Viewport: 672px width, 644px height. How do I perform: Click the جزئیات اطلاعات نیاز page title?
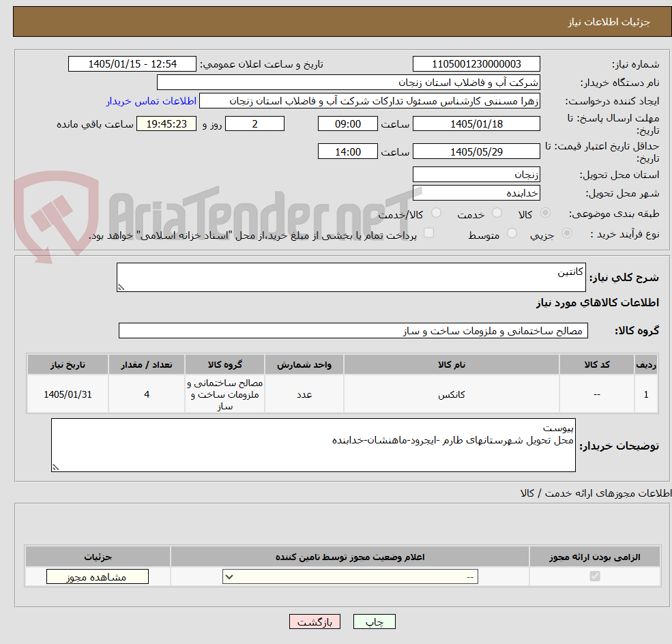609,22
